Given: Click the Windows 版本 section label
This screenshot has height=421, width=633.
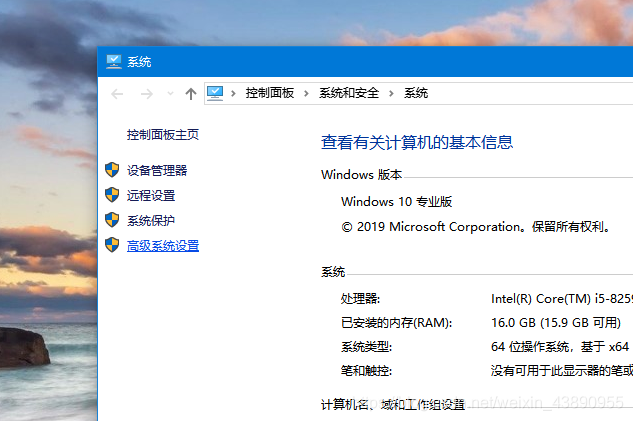Looking at the screenshot, I should 362,174.
